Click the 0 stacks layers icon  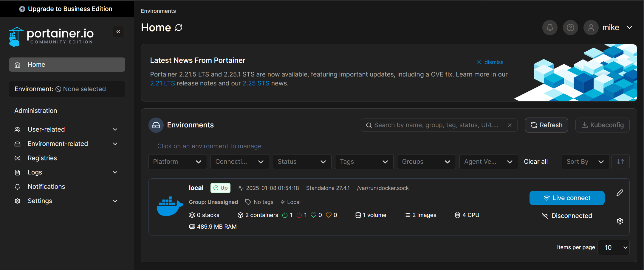[192, 215]
